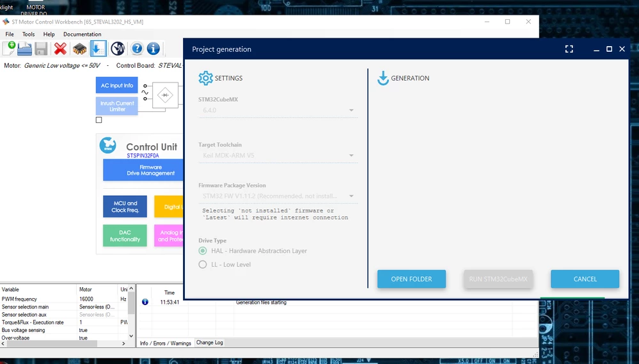639x364 pixels.
Task: Select LL - Low Level drive type
Action: click(203, 265)
